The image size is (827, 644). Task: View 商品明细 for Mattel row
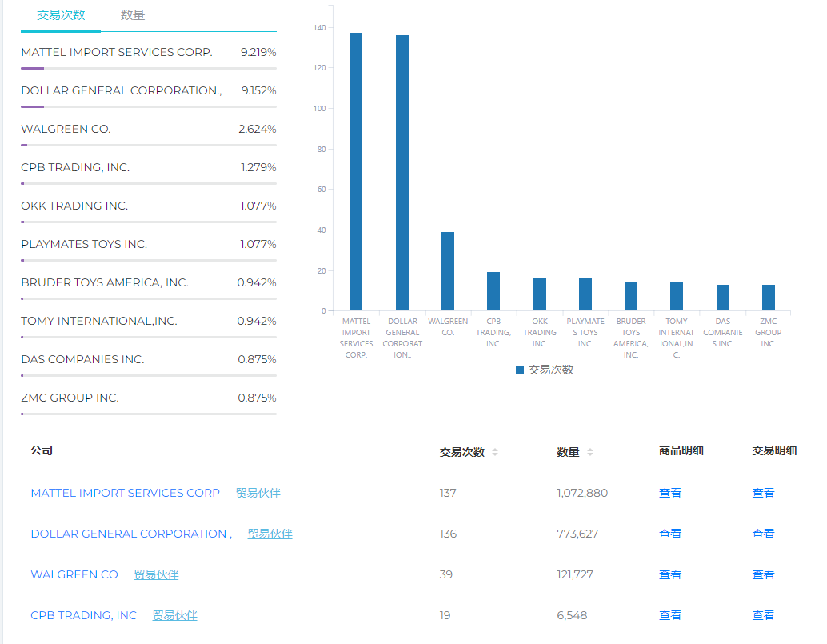[x=669, y=493]
